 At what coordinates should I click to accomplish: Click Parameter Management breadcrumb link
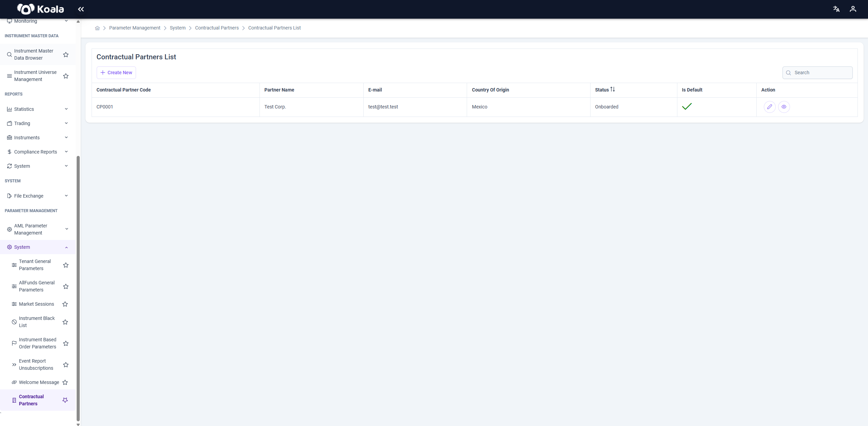click(135, 28)
